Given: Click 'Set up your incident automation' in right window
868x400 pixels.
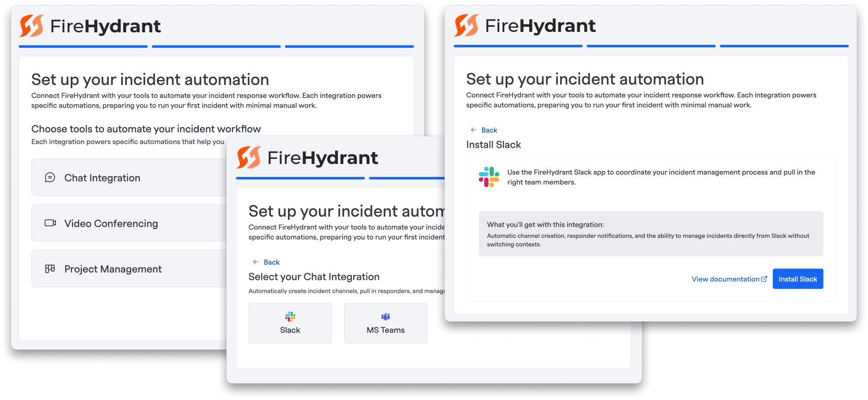Looking at the screenshot, I should (585, 79).
